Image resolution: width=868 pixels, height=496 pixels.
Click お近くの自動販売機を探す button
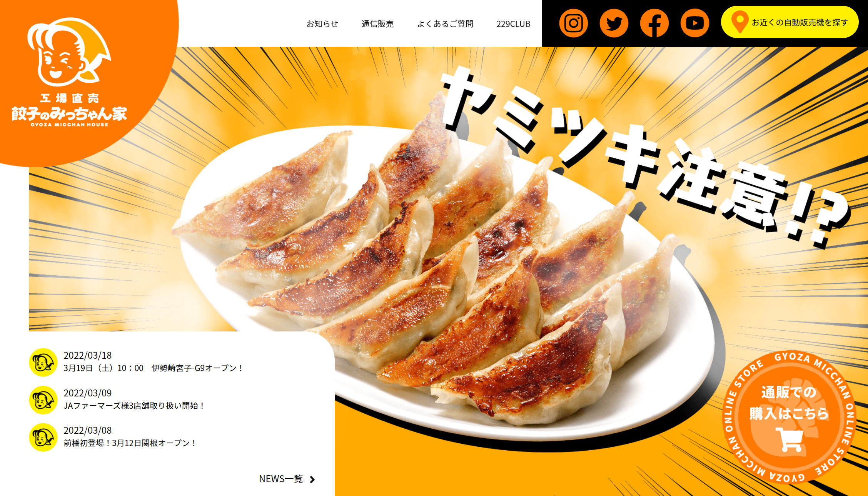coord(790,22)
